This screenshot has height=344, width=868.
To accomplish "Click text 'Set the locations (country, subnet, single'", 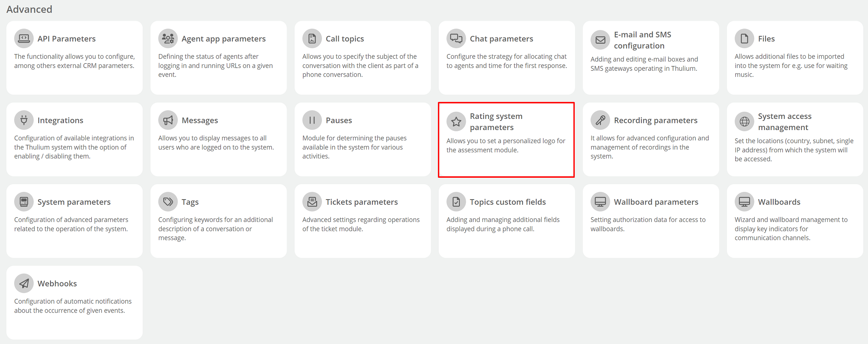I will pyautogui.click(x=794, y=141).
